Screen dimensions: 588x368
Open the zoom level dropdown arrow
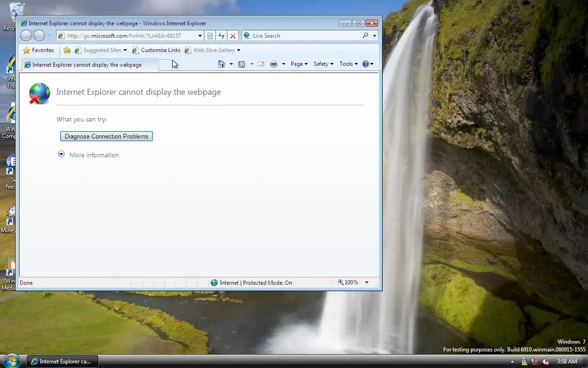click(x=367, y=282)
